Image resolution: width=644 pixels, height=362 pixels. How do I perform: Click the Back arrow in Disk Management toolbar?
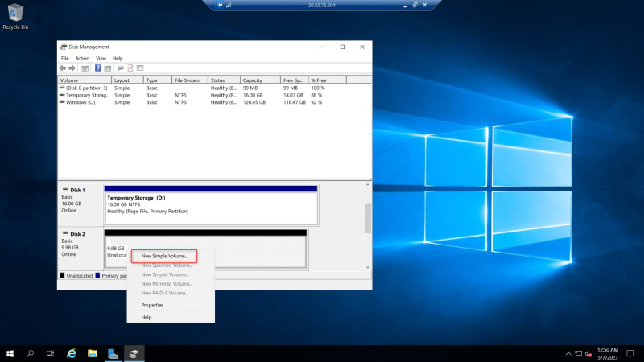pyautogui.click(x=63, y=68)
